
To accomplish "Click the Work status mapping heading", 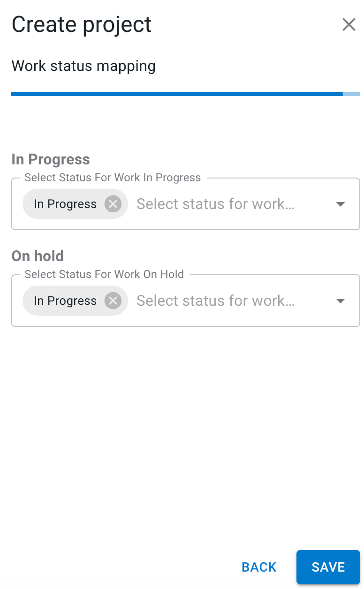I will (x=83, y=66).
